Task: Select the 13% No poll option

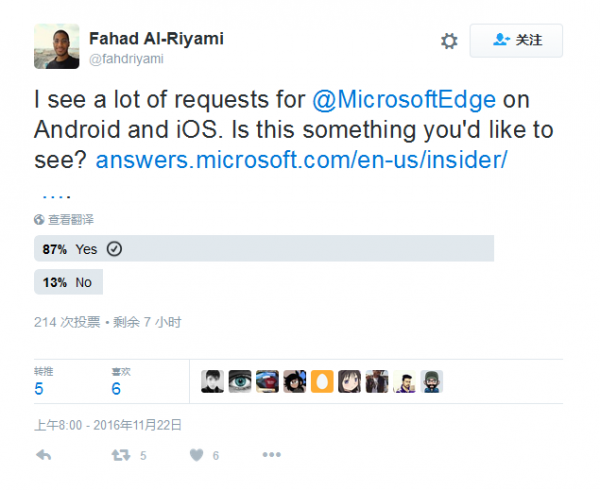Action: point(69,283)
